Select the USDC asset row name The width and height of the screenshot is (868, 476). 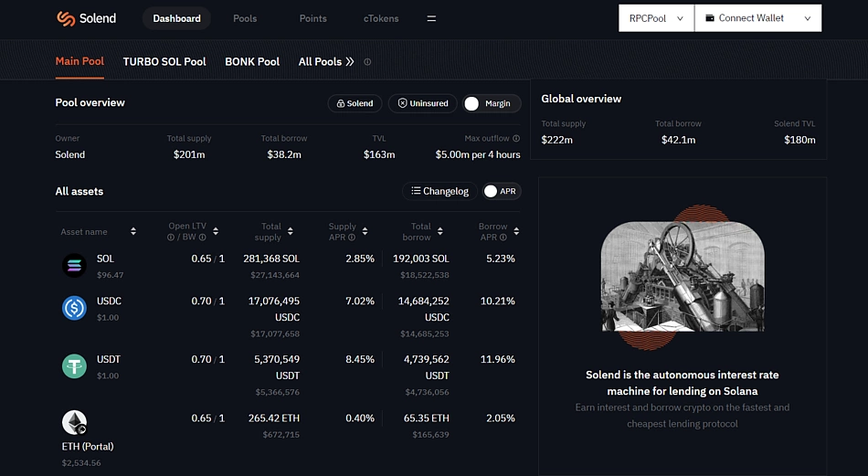tap(109, 301)
